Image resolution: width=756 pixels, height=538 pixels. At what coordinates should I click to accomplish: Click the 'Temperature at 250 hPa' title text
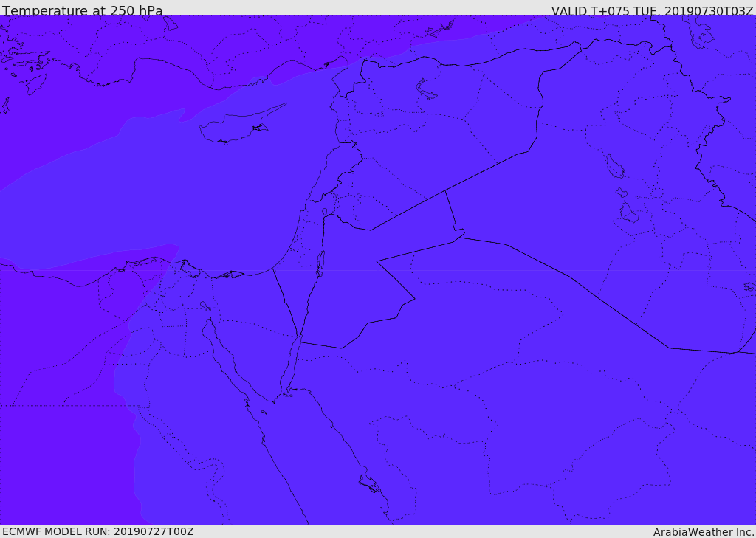(83, 10)
